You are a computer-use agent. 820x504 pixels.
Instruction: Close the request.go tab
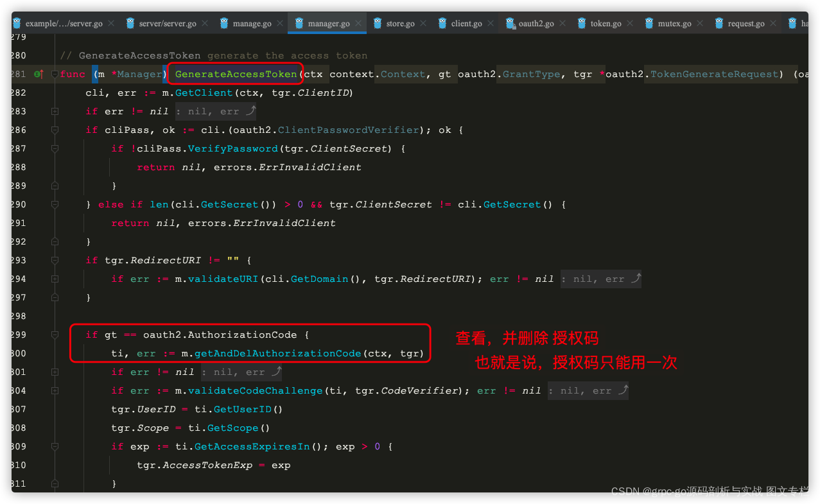tap(773, 24)
